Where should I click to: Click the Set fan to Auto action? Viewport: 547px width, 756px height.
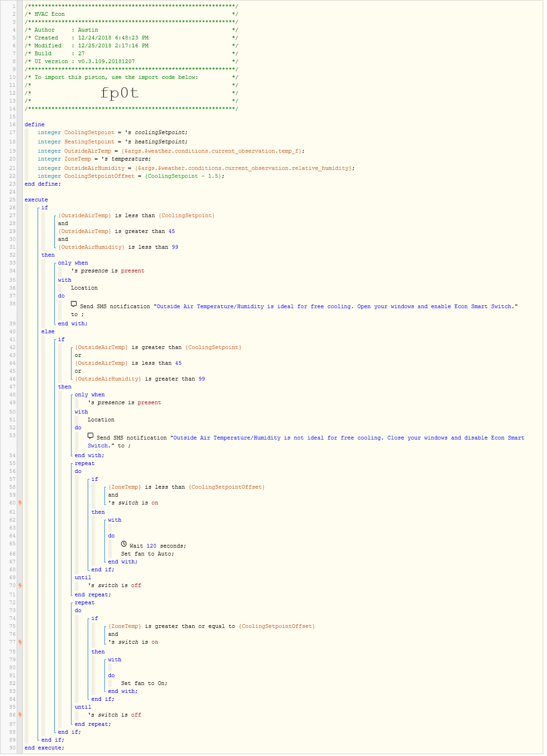[x=148, y=554]
